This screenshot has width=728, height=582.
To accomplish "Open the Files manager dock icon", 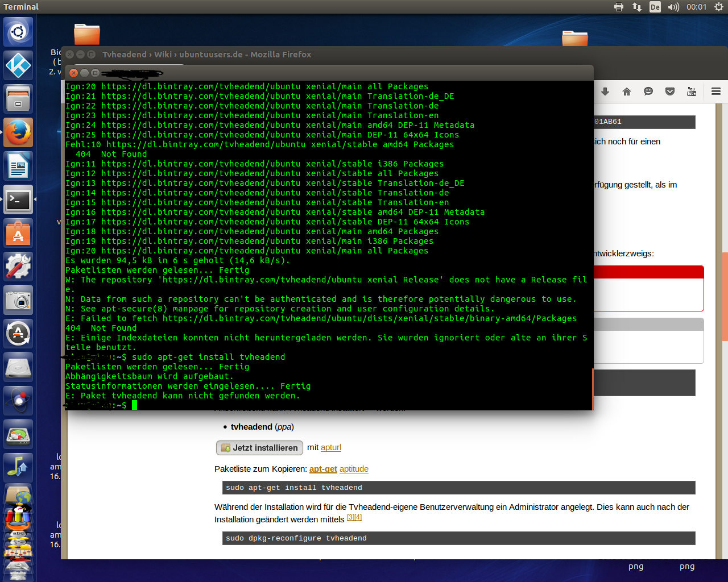I will tap(18, 99).
